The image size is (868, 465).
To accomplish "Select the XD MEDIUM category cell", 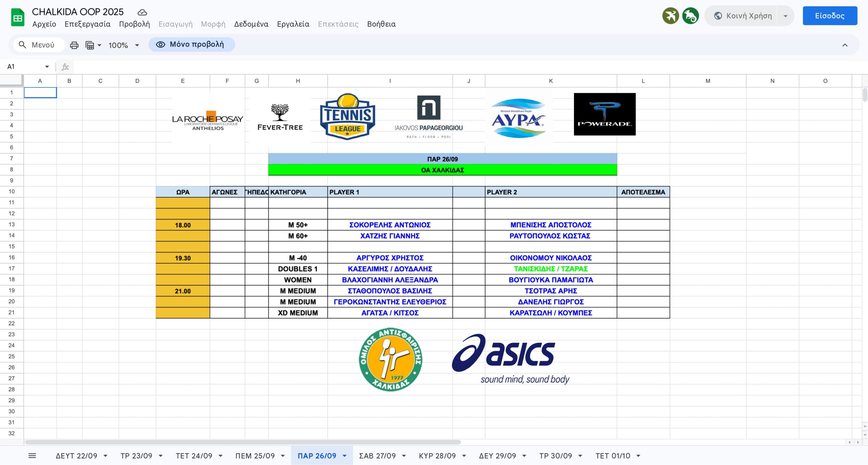I will point(298,313).
